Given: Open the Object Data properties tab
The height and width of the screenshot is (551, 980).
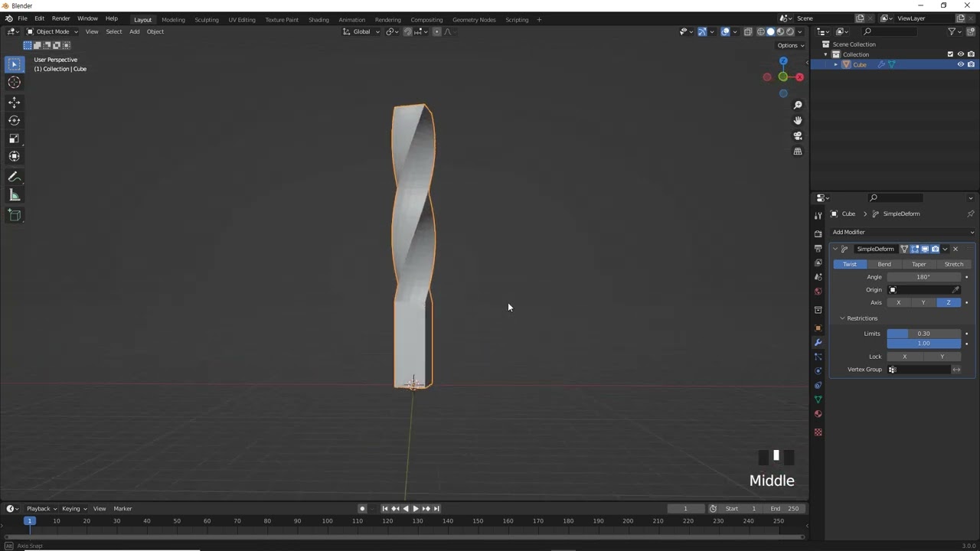Looking at the screenshot, I should click(818, 399).
